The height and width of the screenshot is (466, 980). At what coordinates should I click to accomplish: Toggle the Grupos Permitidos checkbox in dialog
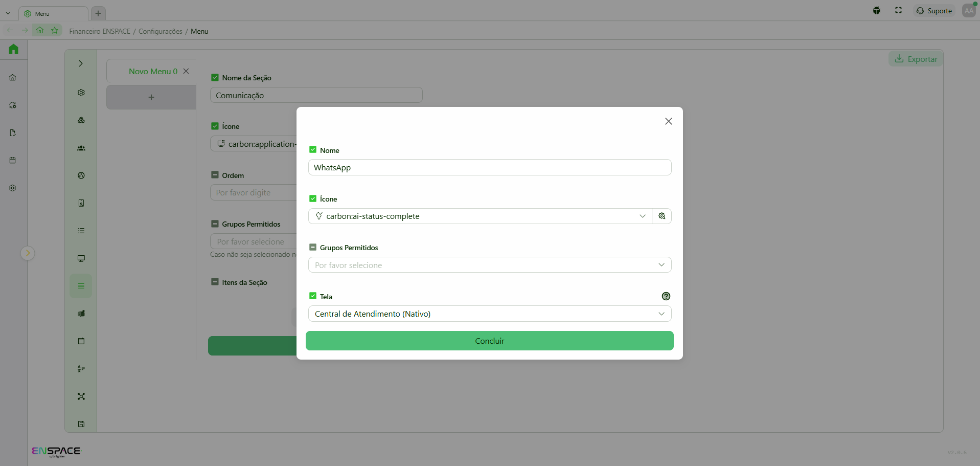tap(313, 247)
